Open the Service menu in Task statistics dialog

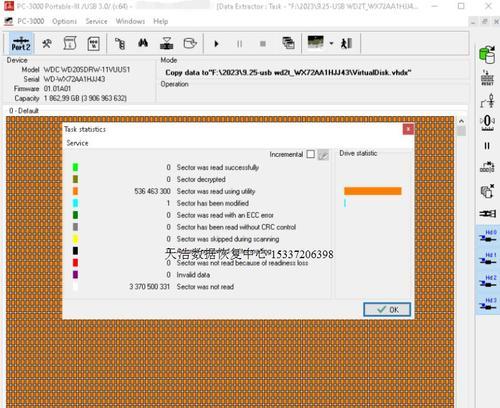[77, 143]
